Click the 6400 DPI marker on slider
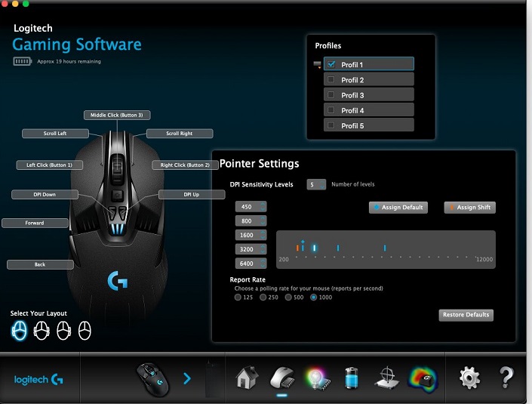The width and height of the screenshot is (532, 404). tap(385, 248)
